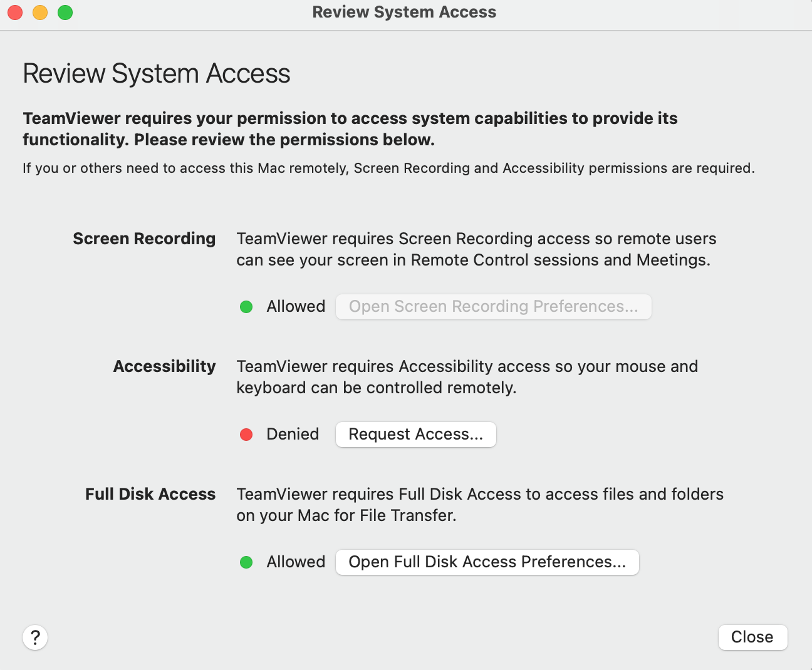Screen dimensions: 812x670
Task: Select the Screen Recording section heading
Action: coord(144,239)
